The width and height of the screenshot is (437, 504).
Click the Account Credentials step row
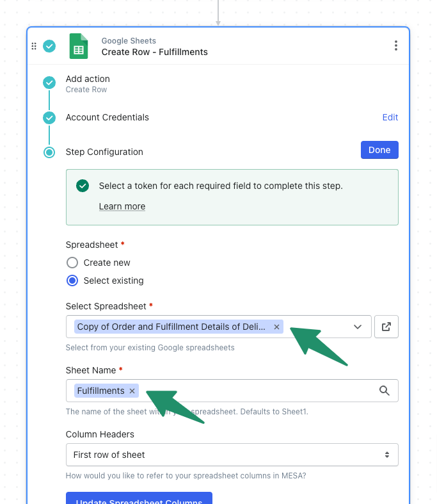(221, 118)
